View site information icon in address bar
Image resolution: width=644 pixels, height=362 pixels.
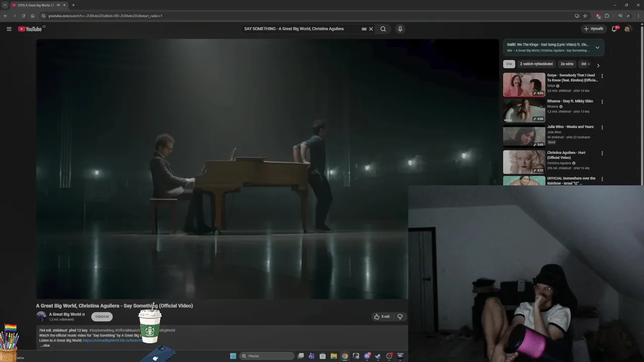(x=43, y=16)
